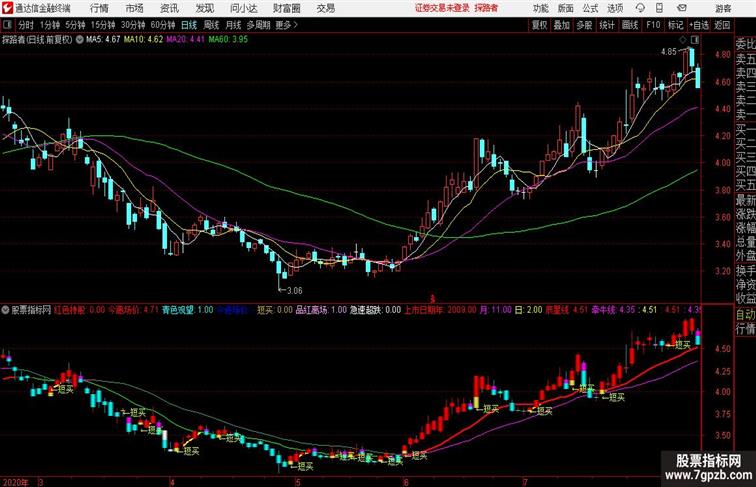Screen dimensions: 756x487
Task: Click the 游客 guest account label
Action: click(x=723, y=8)
